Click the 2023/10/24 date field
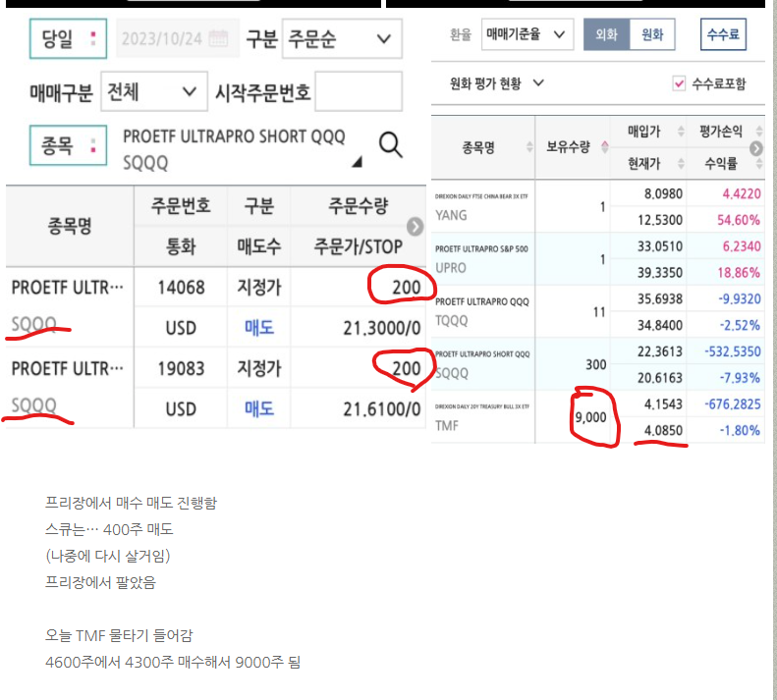This screenshot has width=777, height=700. (x=178, y=38)
